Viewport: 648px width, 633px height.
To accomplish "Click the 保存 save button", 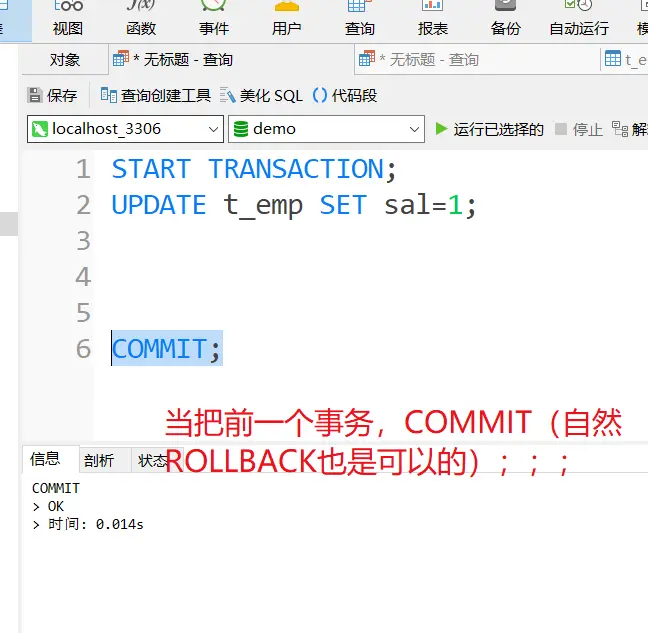I will coord(52,95).
